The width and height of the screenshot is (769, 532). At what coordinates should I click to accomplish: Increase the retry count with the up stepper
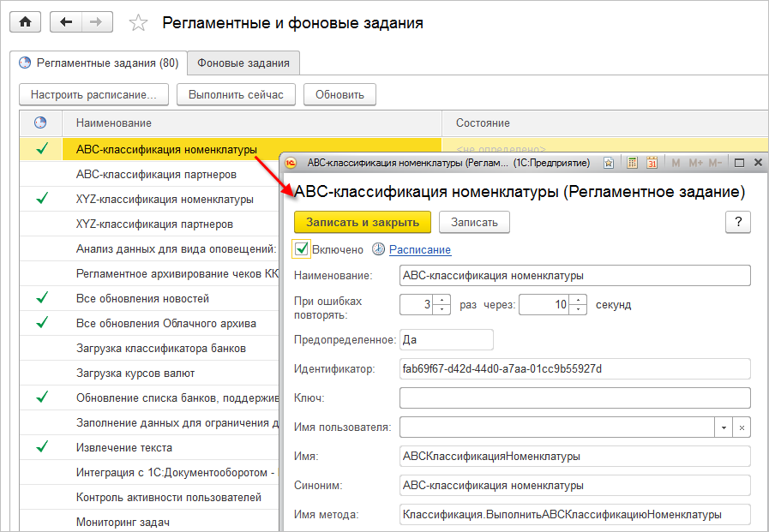click(x=442, y=299)
